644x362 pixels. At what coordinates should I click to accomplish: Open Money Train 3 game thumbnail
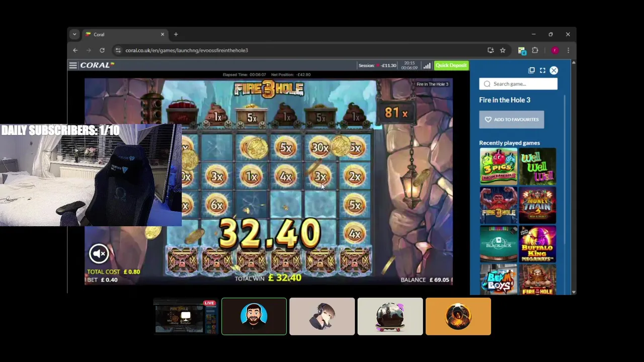click(537, 205)
